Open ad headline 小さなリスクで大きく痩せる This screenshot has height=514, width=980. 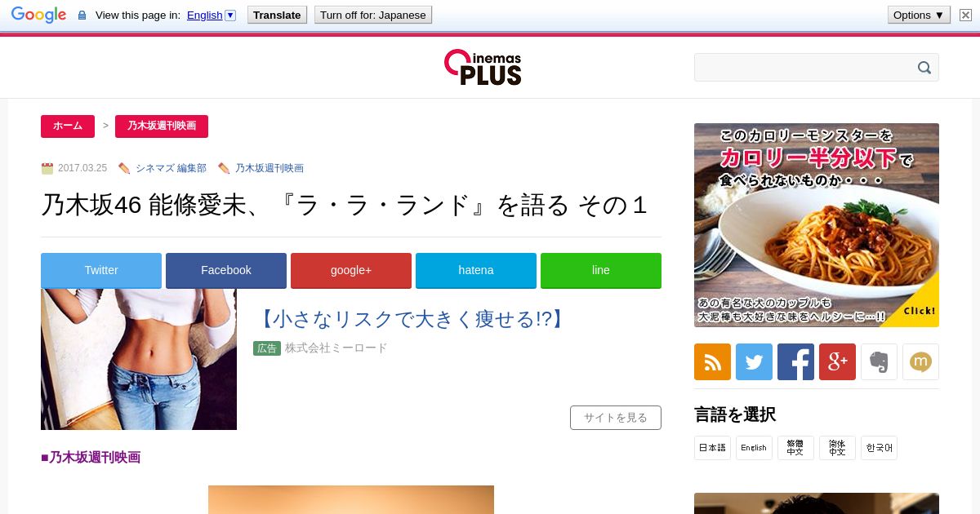tap(412, 319)
